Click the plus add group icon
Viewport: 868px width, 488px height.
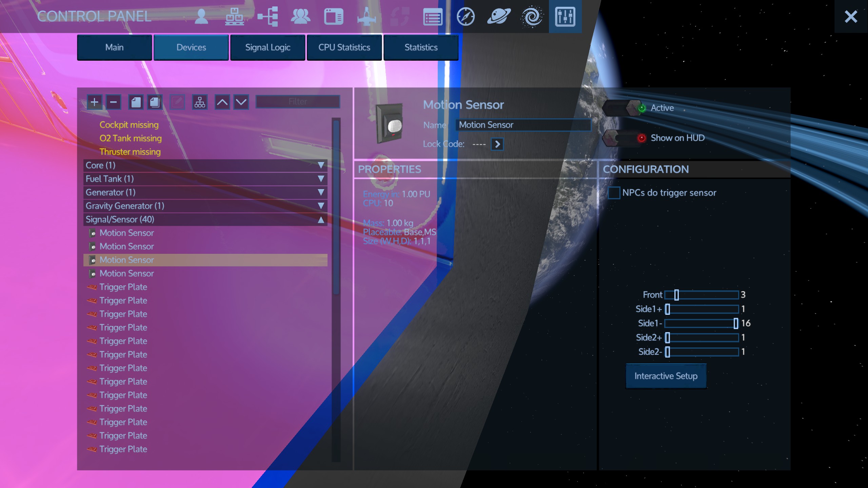[94, 102]
